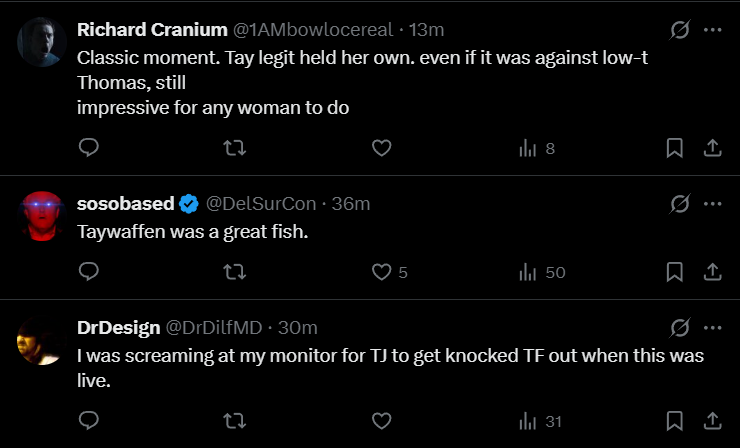Bookmark Richard Cranium's tweet
This screenshot has height=448, width=740.
(675, 148)
